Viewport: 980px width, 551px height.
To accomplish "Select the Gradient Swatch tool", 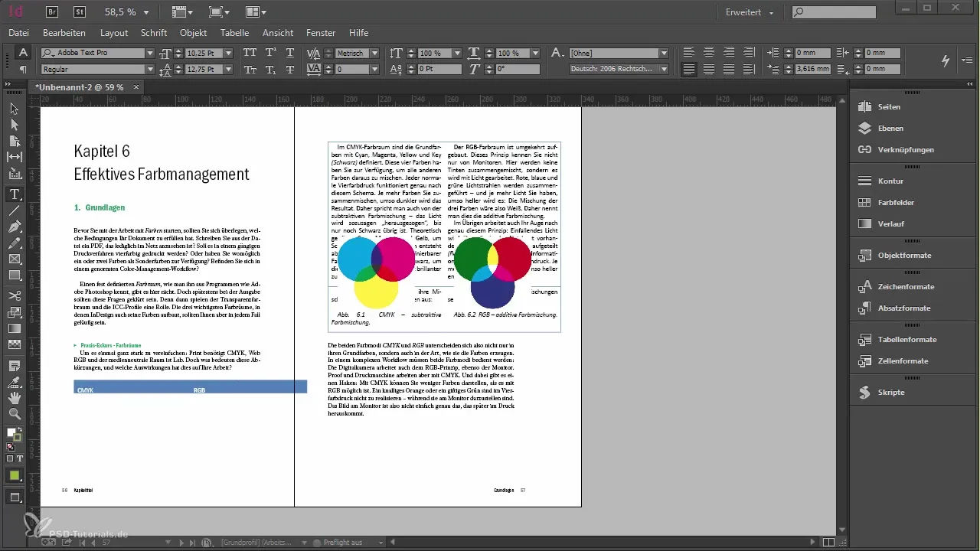I will (15, 328).
